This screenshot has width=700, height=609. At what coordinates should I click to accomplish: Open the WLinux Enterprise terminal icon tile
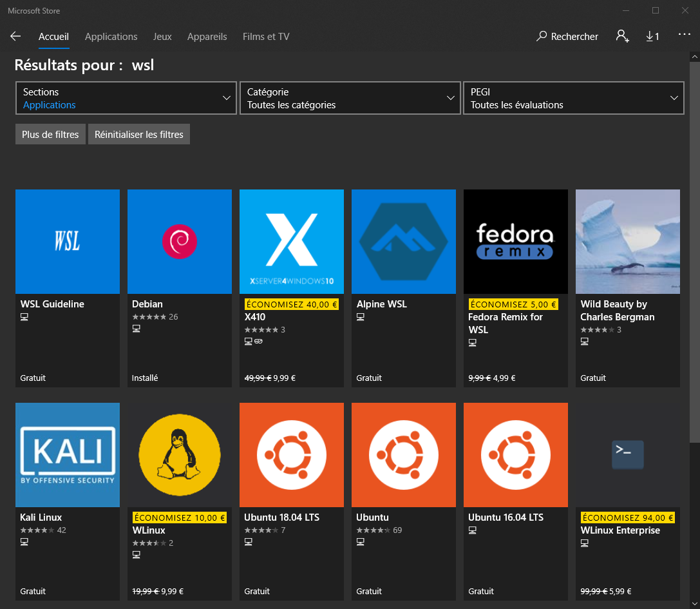coord(628,455)
